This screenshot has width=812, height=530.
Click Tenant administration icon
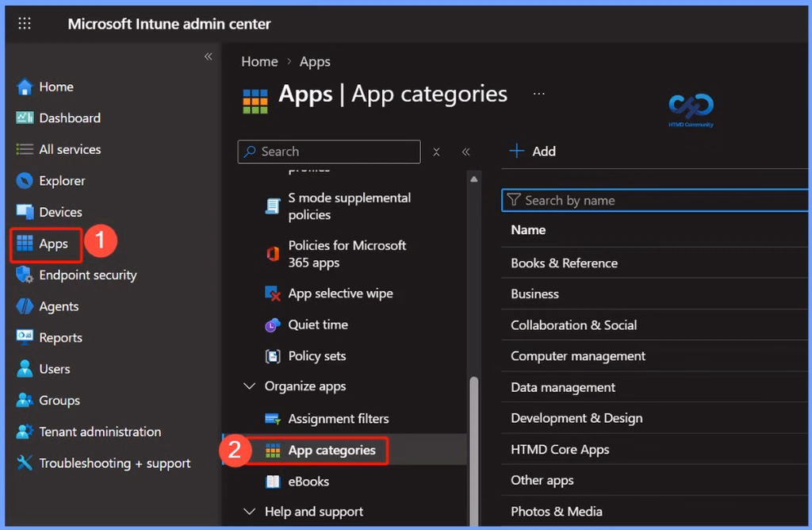tap(25, 432)
